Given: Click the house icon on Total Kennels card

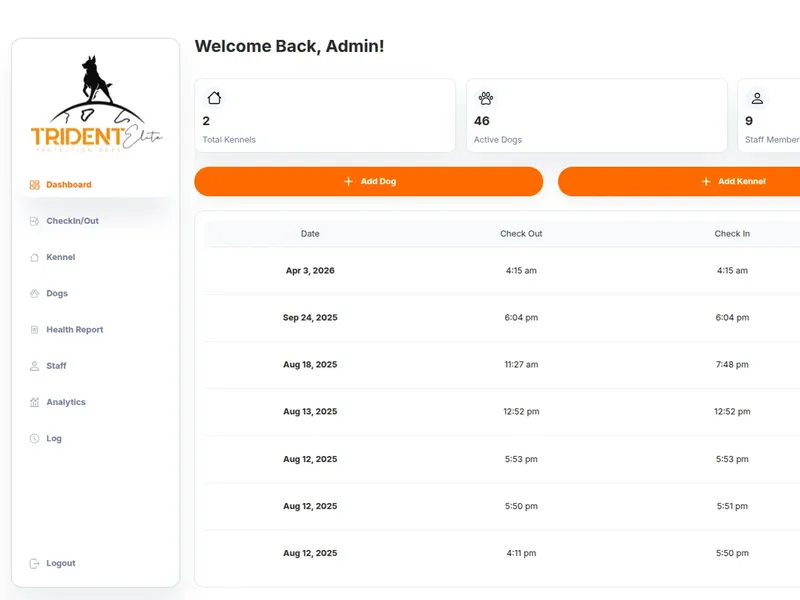Looking at the screenshot, I should [214, 98].
